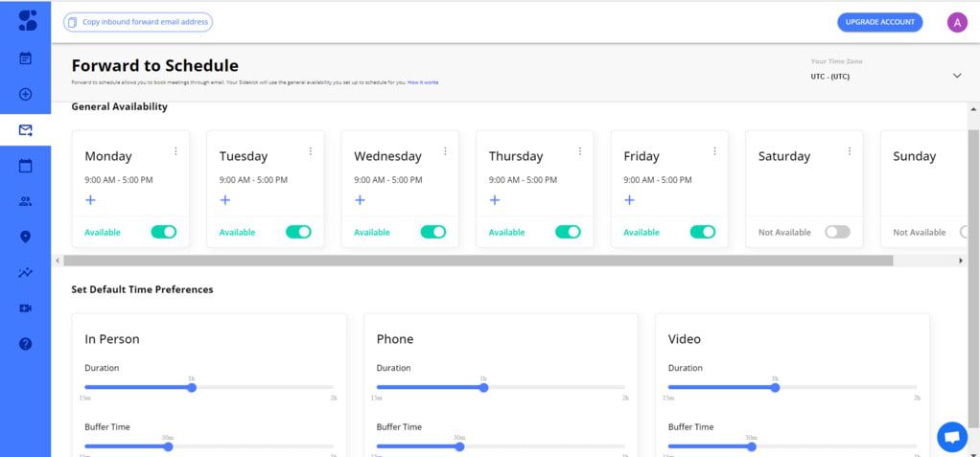The height and width of the screenshot is (457, 980).
Task: Open the calendar sidebar icon
Action: tap(26, 166)
